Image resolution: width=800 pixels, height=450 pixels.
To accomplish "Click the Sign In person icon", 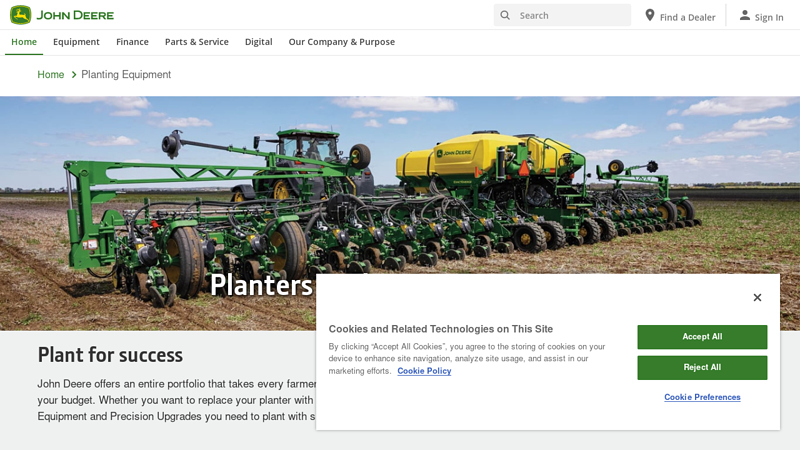I will click(x=745, y=15).
